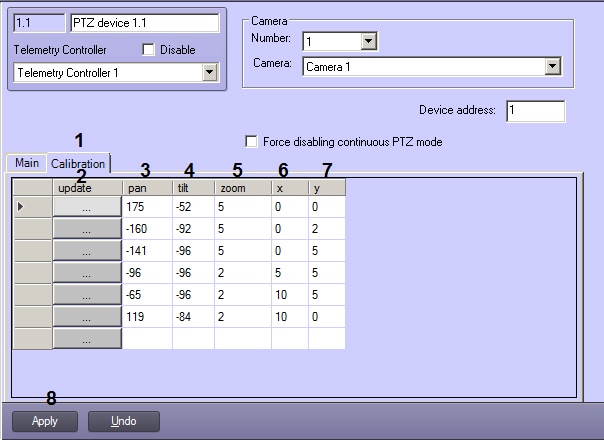Screen dimensions: 604x440
Task: Select row header of pan 119 row
Action: [32, 317]
